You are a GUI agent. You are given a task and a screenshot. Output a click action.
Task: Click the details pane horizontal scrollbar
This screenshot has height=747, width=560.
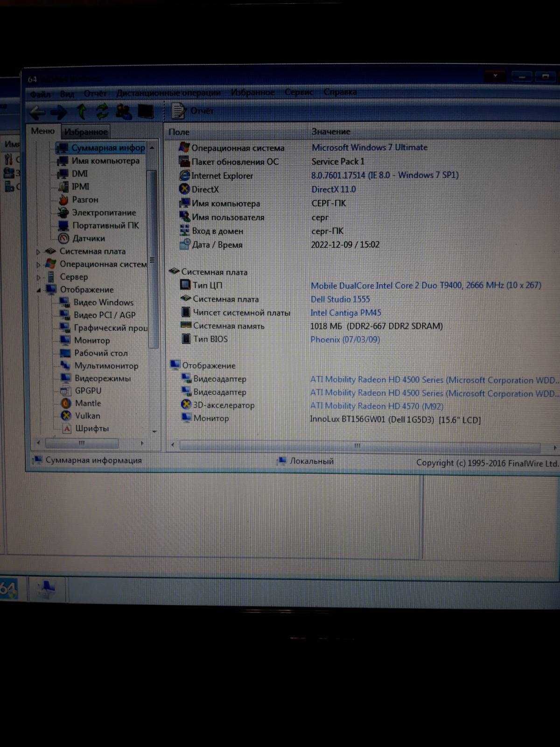(359, 446)
